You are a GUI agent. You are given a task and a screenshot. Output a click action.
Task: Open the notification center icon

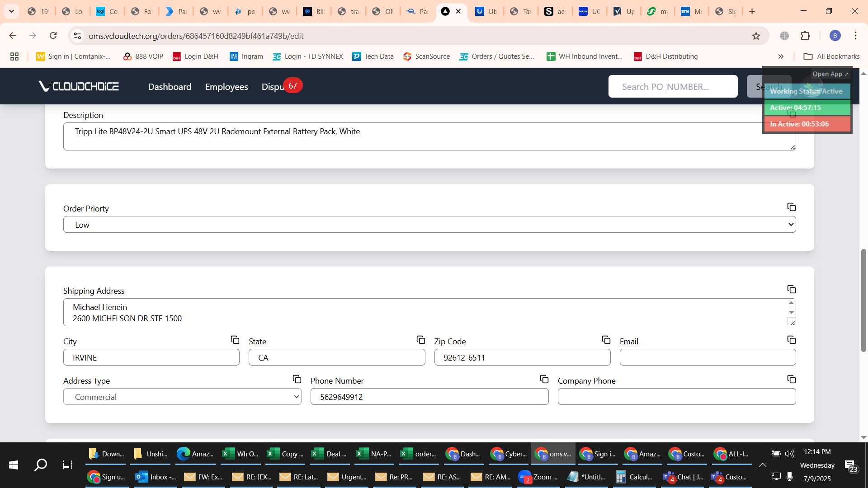851,465
